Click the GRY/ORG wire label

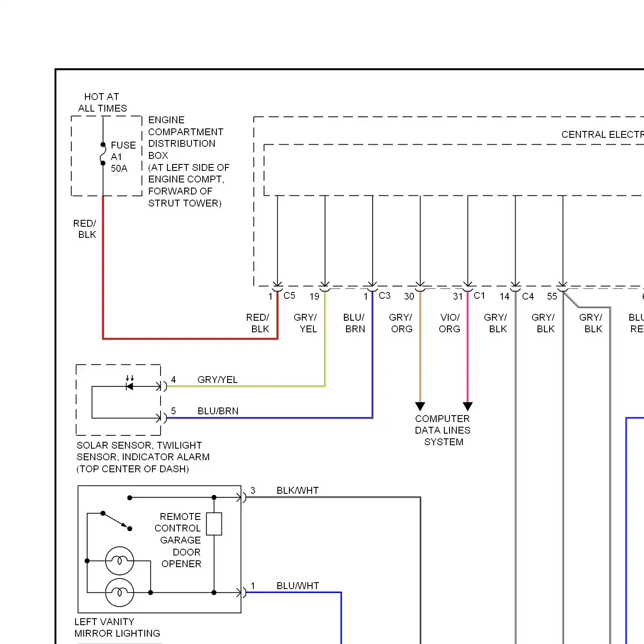click(x=401, y=323)
